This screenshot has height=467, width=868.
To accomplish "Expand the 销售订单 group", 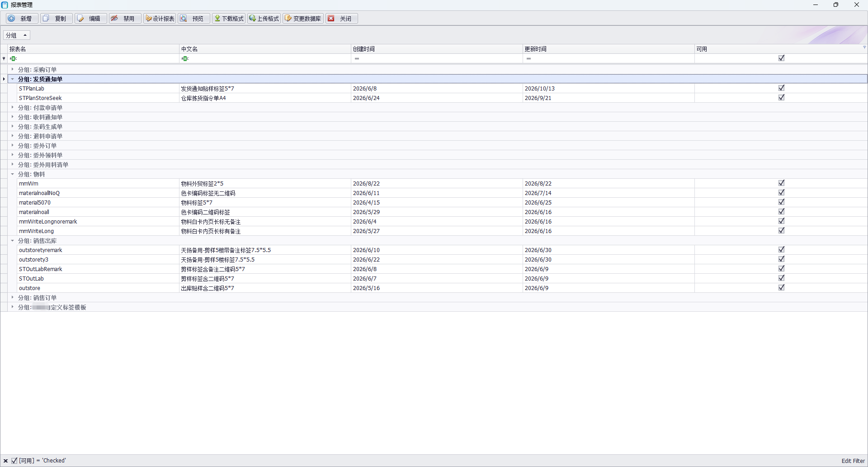I will pyautogui.click(x=13, y=297).
